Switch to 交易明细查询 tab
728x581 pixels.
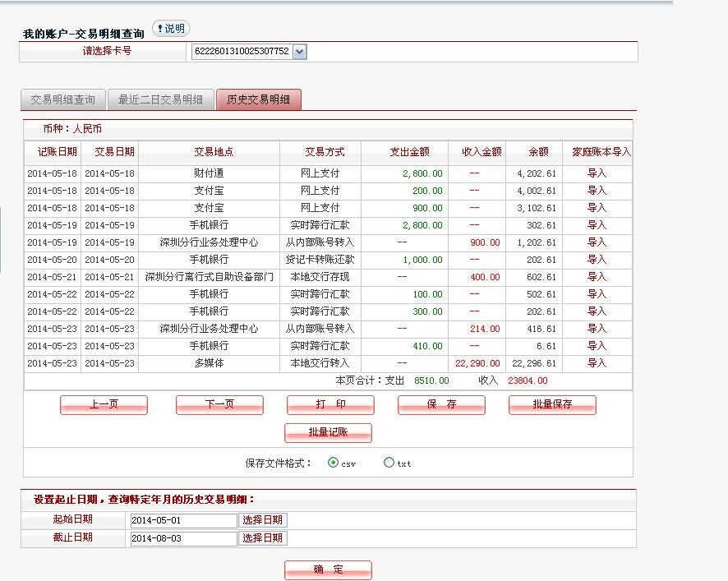pos(63,100)
